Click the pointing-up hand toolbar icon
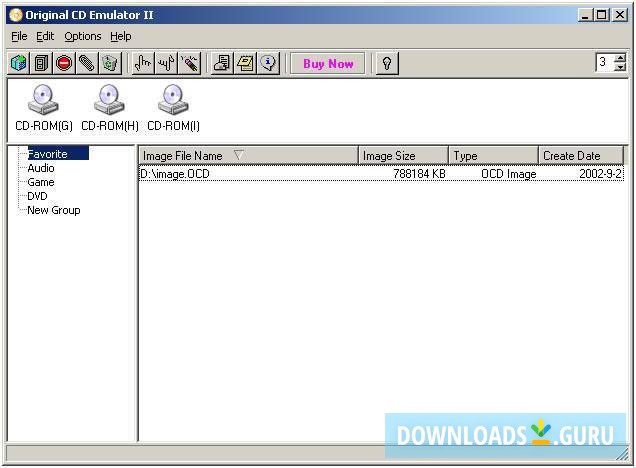 pyautogui.click(x=143, y=63)
